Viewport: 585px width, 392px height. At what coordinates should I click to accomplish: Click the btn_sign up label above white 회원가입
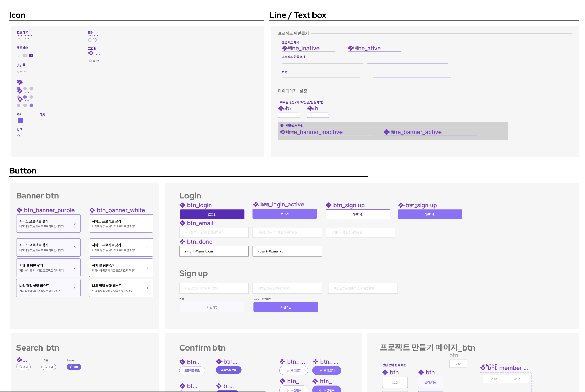point(349,205)
